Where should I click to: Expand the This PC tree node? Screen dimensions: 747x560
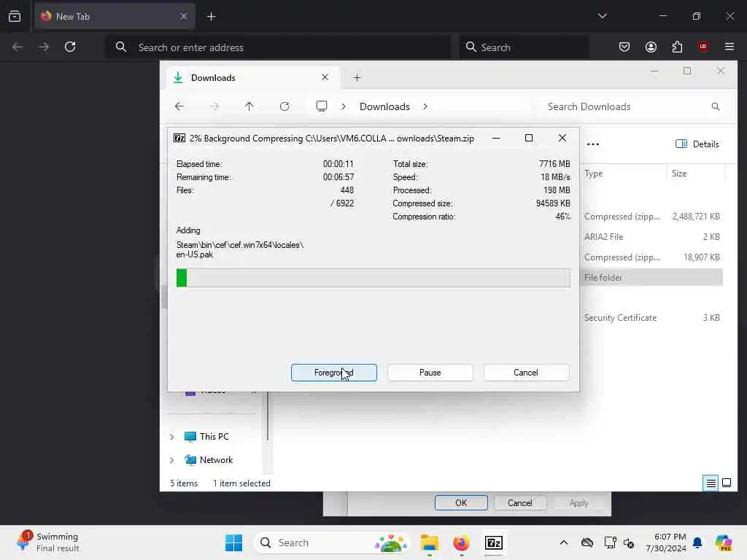[172, 437]
